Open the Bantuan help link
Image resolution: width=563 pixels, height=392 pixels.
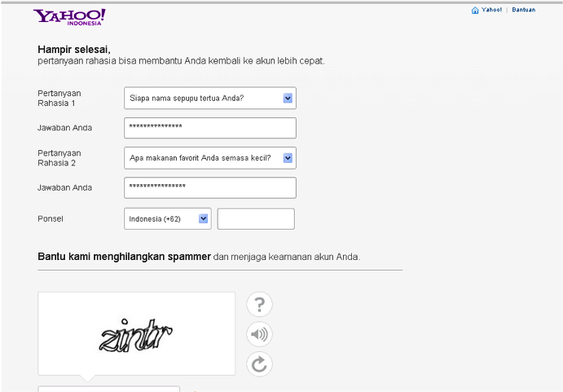click(524, 10)
